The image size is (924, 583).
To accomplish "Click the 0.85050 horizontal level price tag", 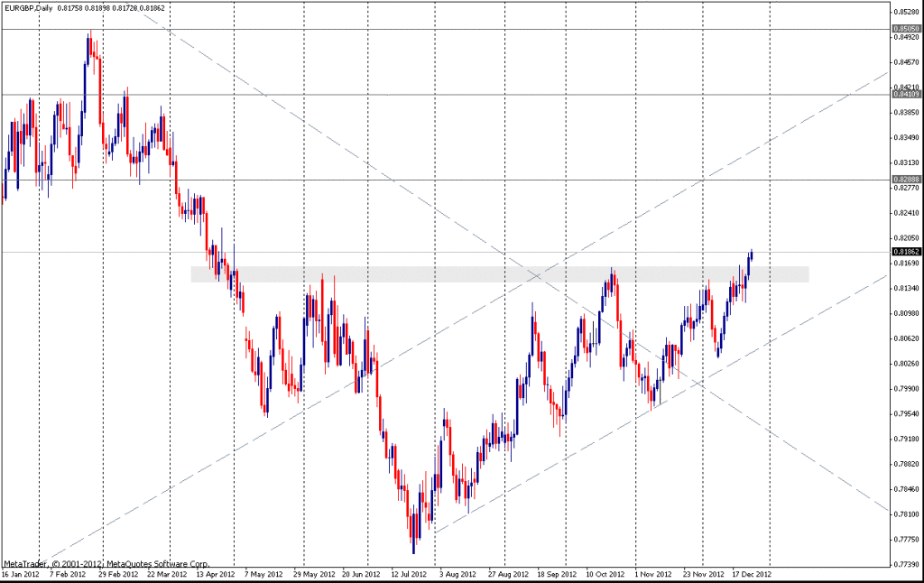I will pos(905,29).
